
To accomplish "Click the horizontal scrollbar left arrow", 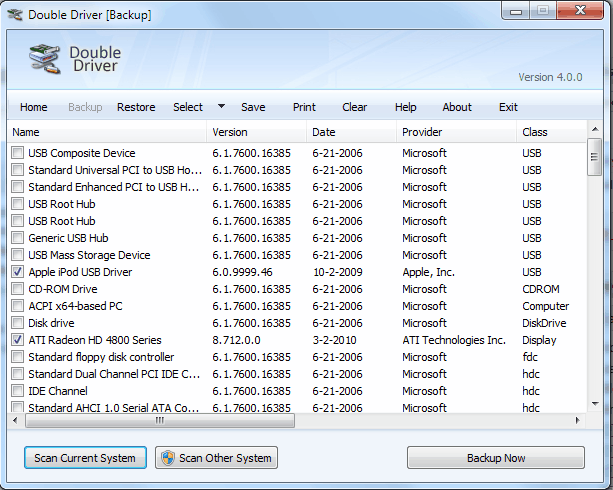I will (x=15, y=421).
